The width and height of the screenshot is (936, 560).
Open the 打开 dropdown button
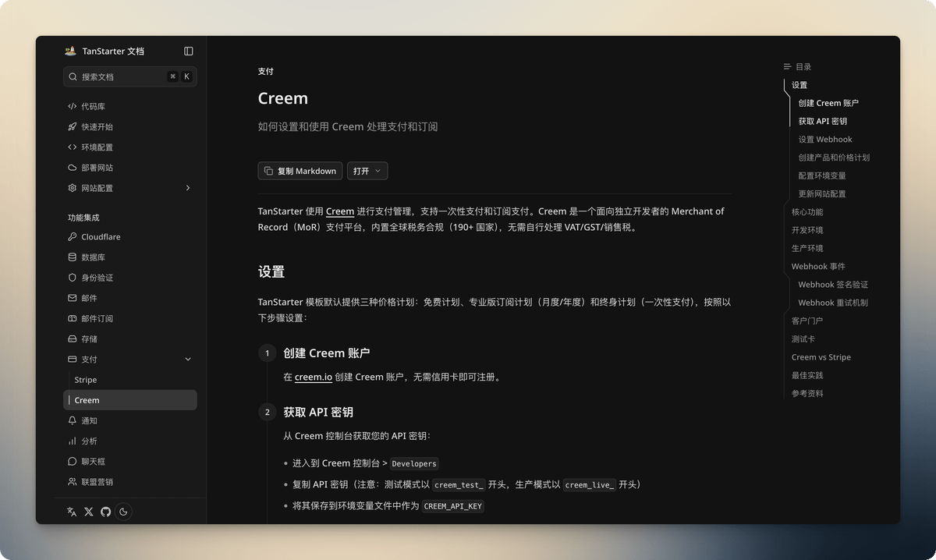pos(367,171)
